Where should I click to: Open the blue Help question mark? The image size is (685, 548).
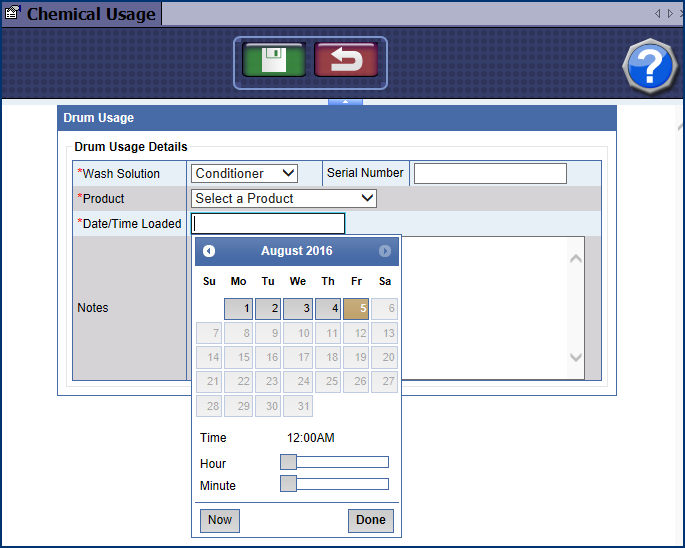[650, 68]
